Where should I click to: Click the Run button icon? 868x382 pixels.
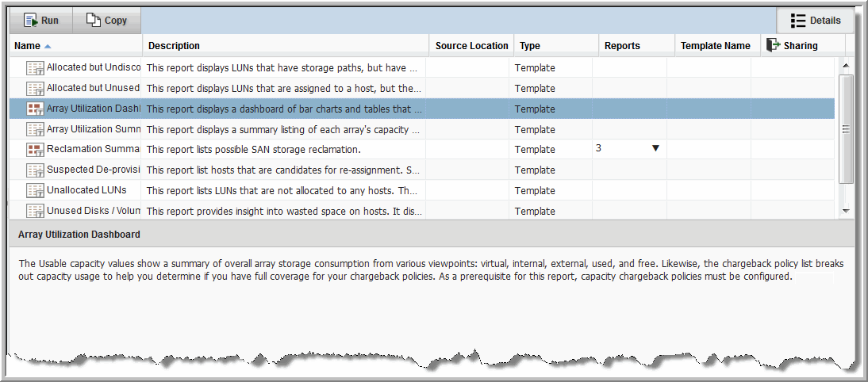[x=31, y=21]
